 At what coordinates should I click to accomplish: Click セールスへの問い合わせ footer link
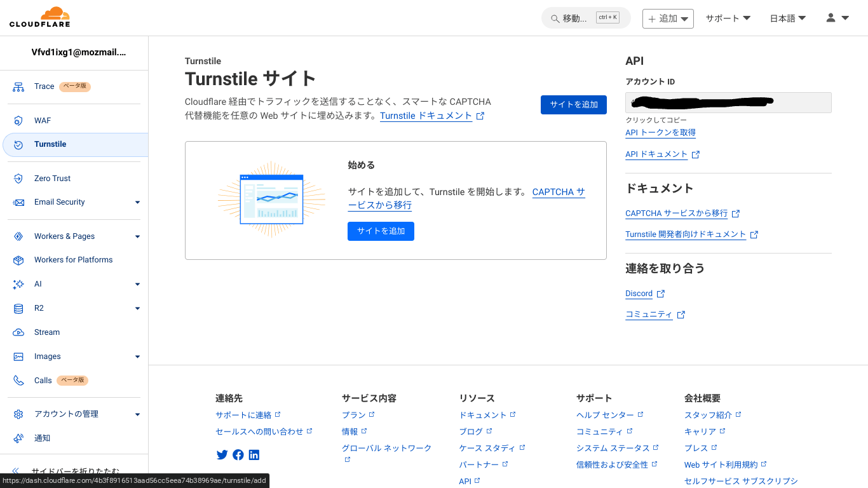coord(259,431)
